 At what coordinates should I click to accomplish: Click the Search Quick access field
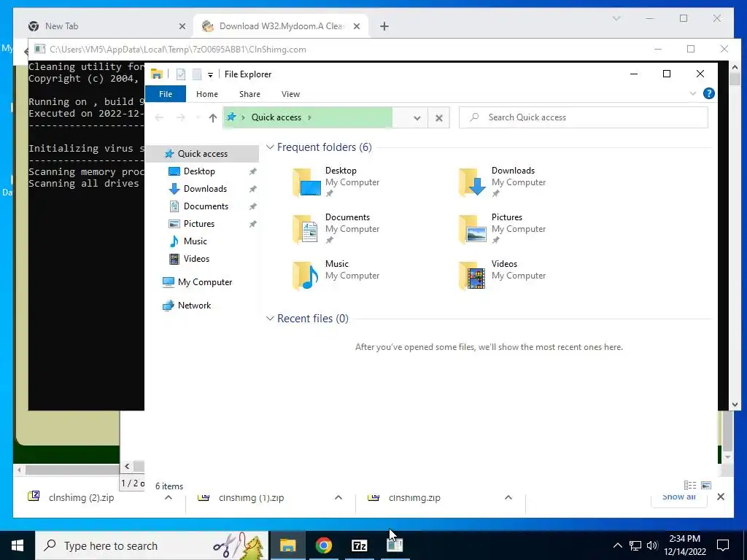[x=584, y=117]
